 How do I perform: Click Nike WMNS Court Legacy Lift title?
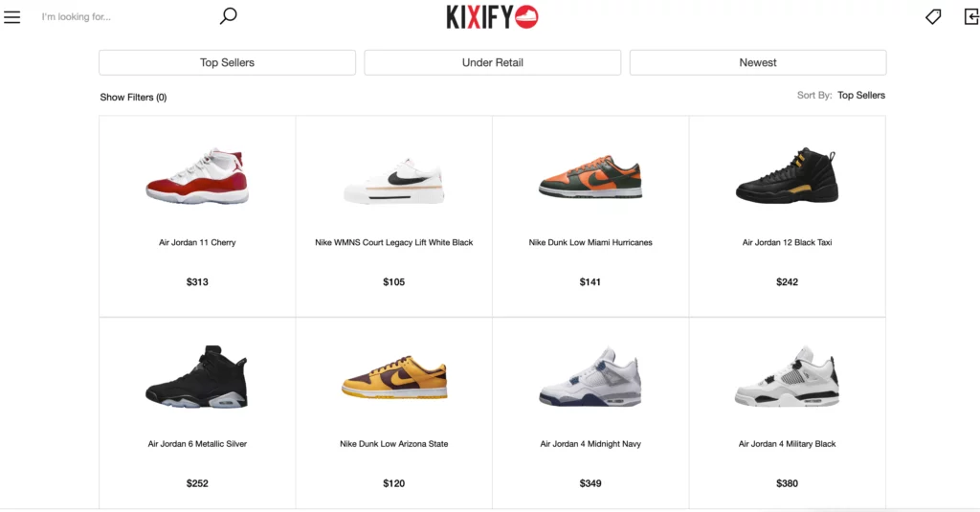(x=393, y=242)
